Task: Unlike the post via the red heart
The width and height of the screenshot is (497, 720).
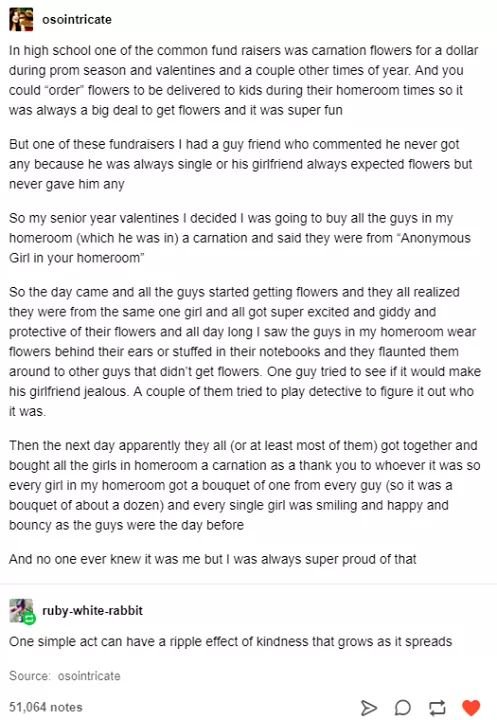Action: click(471, 708)
